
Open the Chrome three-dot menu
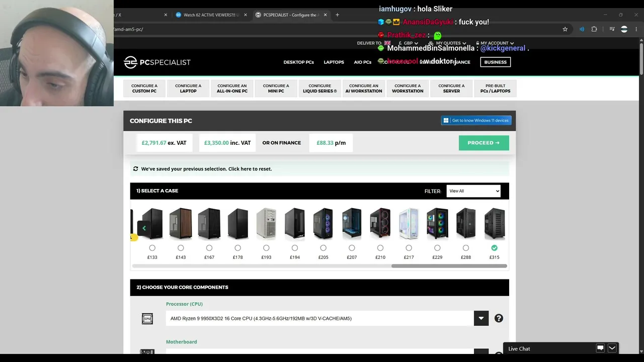[636, 29]
